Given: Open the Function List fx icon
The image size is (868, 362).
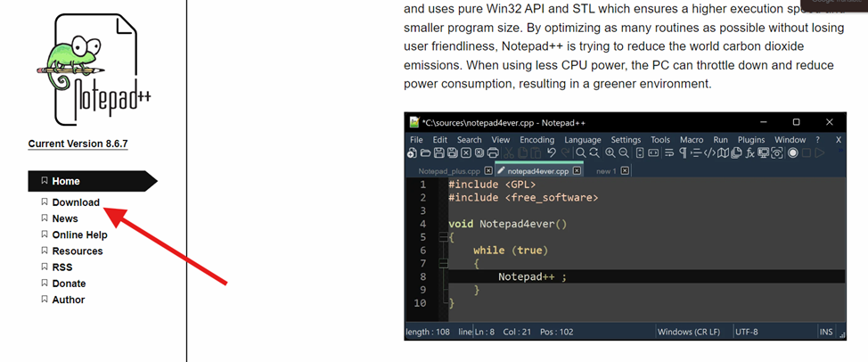Looking at the screenshot, I should (x=750, y=153).
